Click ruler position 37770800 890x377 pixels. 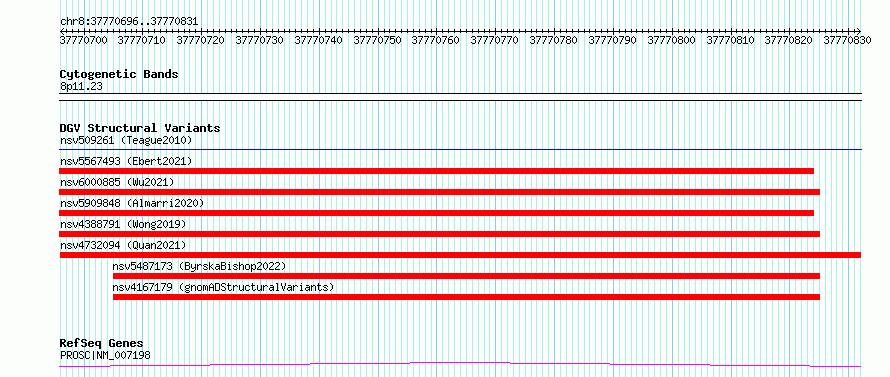pos(671,40)
